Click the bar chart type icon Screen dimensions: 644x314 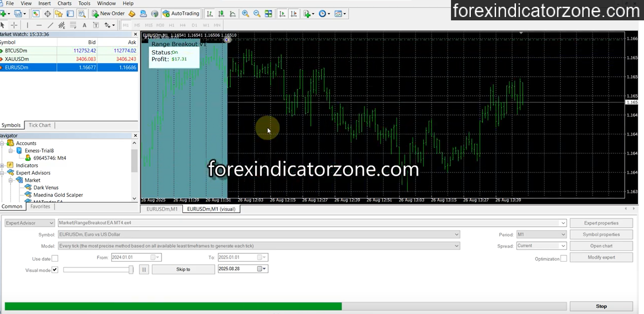209,14
